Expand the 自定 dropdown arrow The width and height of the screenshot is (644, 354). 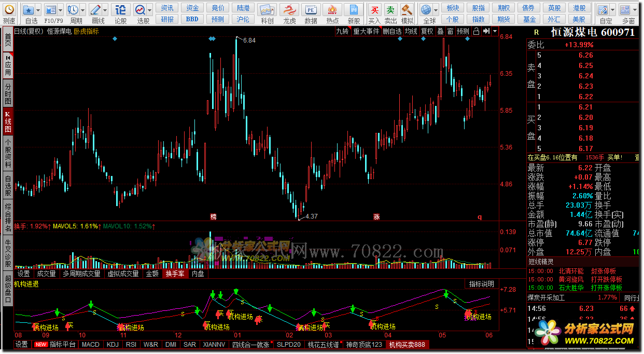click(x=612, y=10)
